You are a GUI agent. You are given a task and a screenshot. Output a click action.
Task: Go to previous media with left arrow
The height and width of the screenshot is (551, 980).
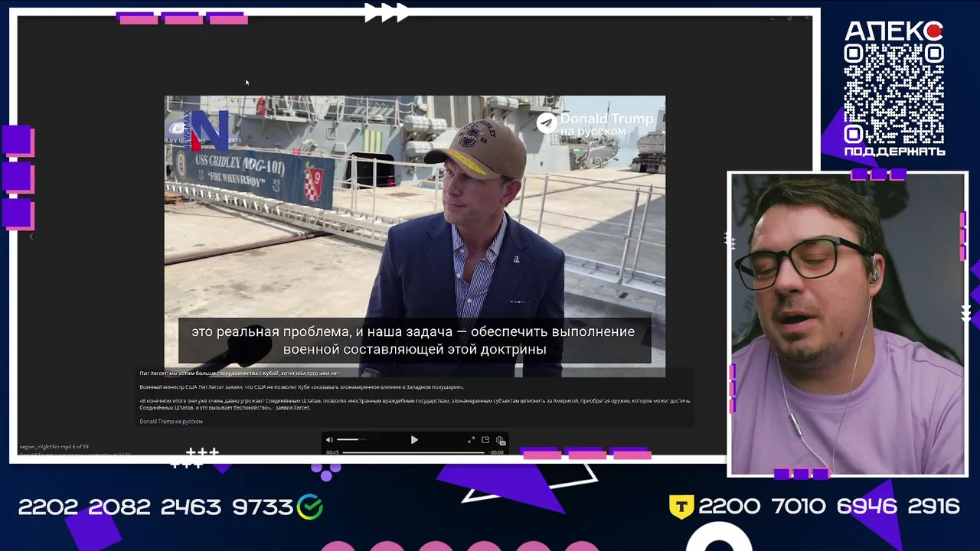31,236
